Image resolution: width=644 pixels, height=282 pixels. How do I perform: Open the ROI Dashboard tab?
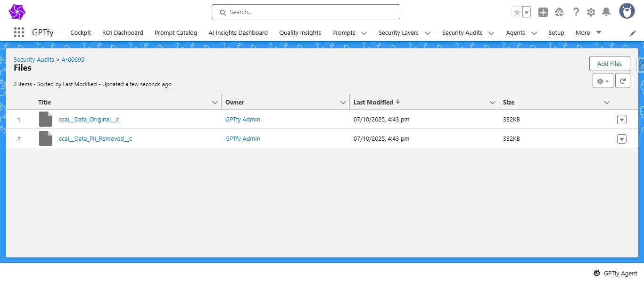123,33
